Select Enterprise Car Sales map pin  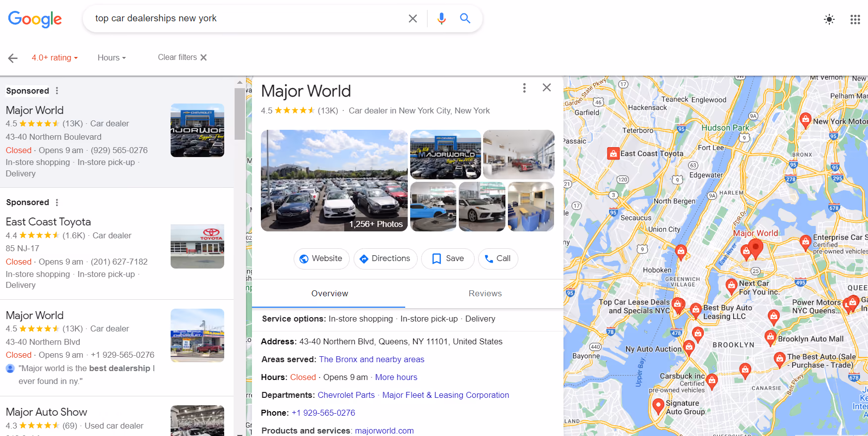pyautogui.click(x=806, y=242)
